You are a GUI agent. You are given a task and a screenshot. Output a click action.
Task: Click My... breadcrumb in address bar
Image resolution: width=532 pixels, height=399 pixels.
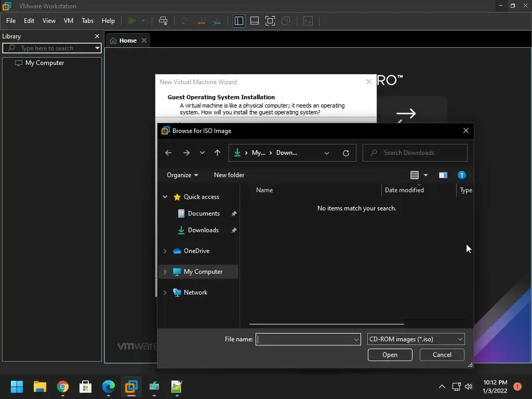pyautogui.click(x=259, y=153)
